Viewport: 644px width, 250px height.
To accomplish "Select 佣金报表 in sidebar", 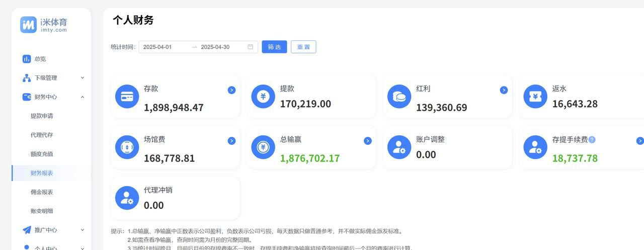I will [42, 192].
